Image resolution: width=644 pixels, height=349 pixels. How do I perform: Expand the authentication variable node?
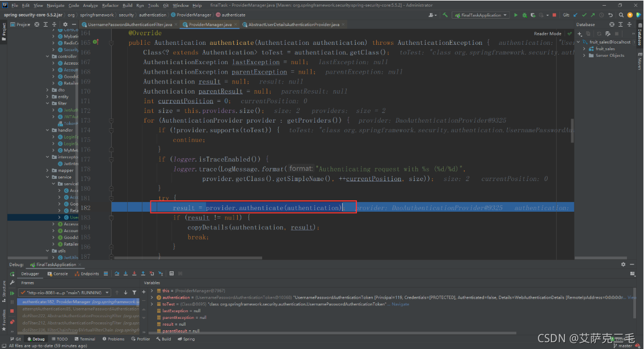pos(153,297)
